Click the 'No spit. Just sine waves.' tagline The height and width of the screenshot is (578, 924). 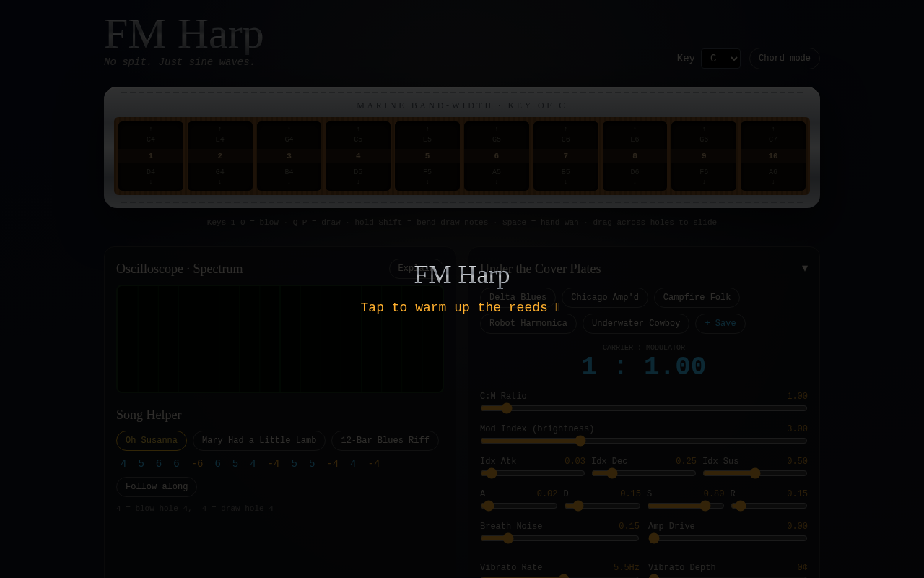coord(180,62)
